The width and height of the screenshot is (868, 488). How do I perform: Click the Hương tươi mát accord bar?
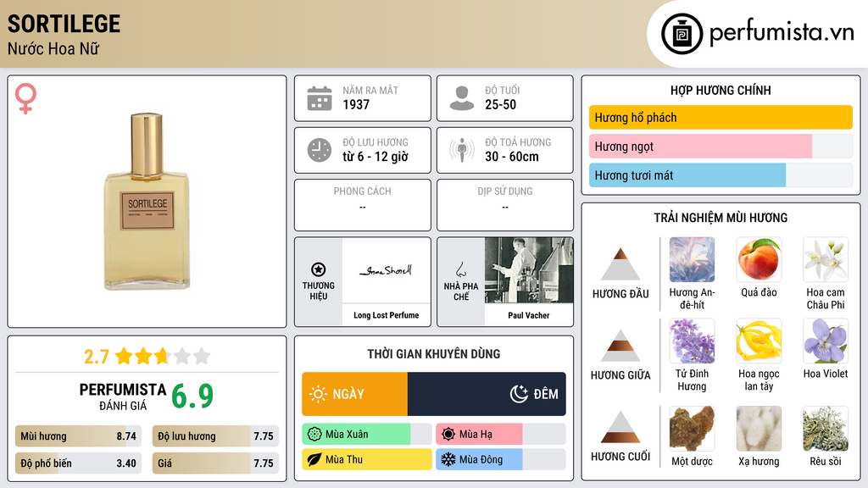[x=721, y=175]
